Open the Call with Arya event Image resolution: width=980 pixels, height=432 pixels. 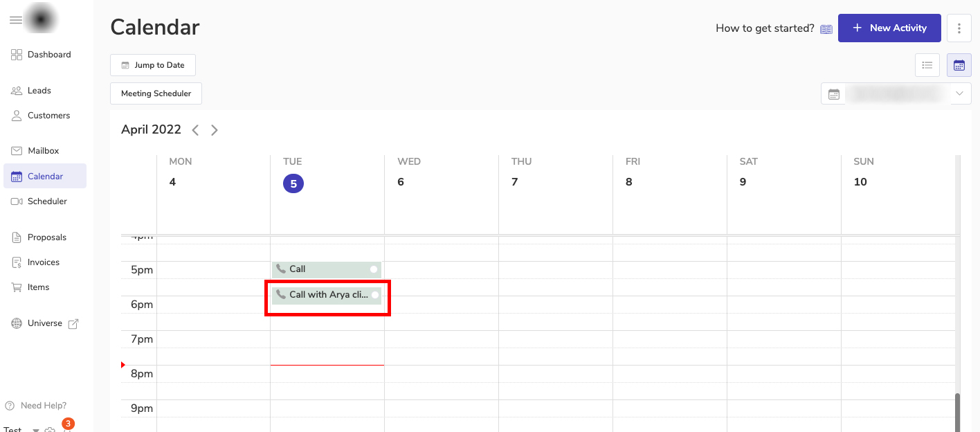pyautogui.click(x=322, y=295)
